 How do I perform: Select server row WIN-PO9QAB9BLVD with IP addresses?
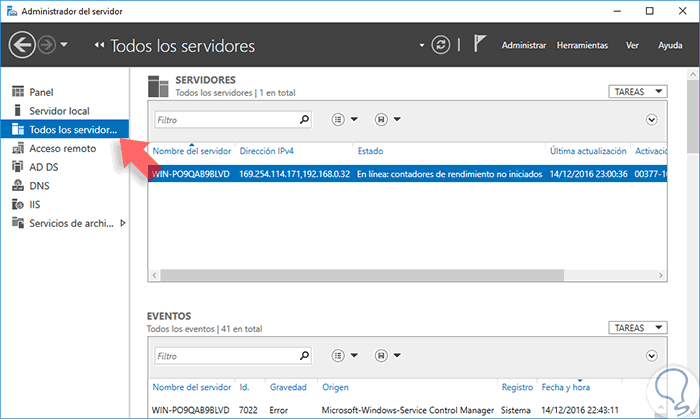[408, 174]
